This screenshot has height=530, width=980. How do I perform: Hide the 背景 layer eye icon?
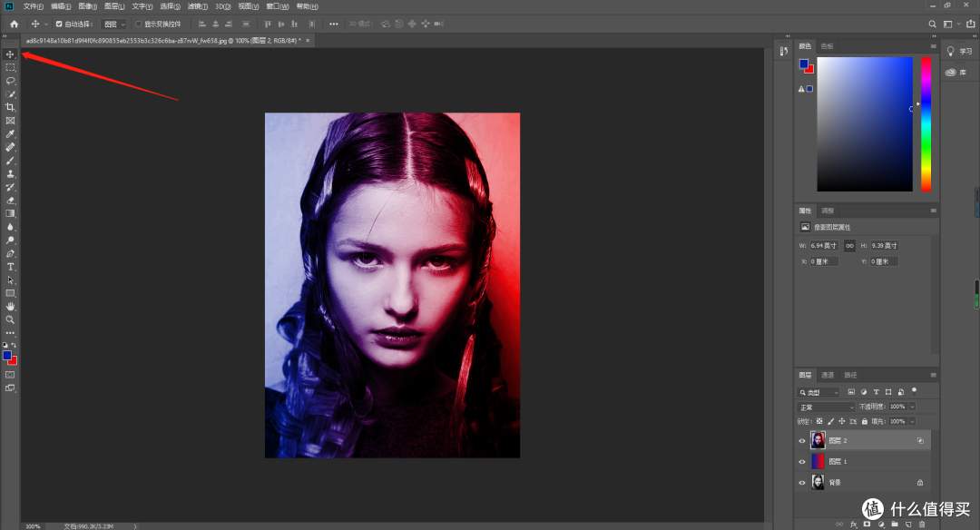tap(802, 483)
